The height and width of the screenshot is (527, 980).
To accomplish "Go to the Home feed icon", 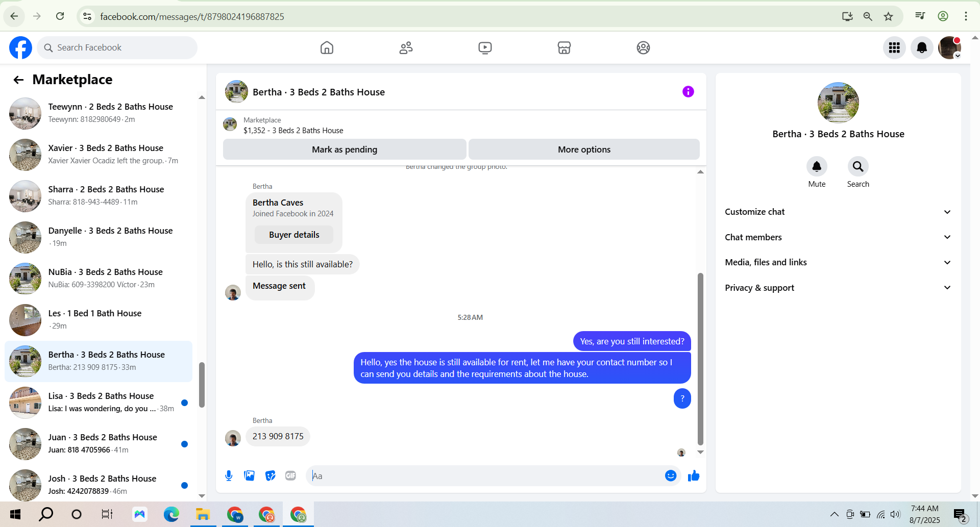I will tap(327, 47).
